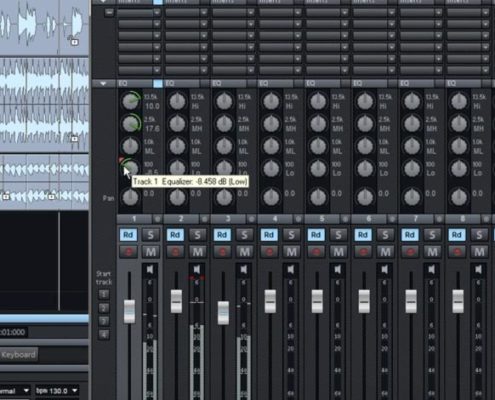
Task: Click the small round icon beside channel 1 label
Action: click(x=157, y=219)
